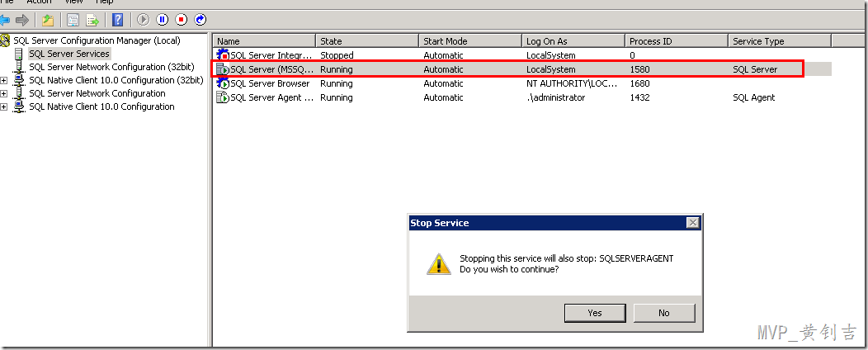Select SQL Server Network Configuration (32bit) label
The image size is (868, 350).
click(112, 67)
